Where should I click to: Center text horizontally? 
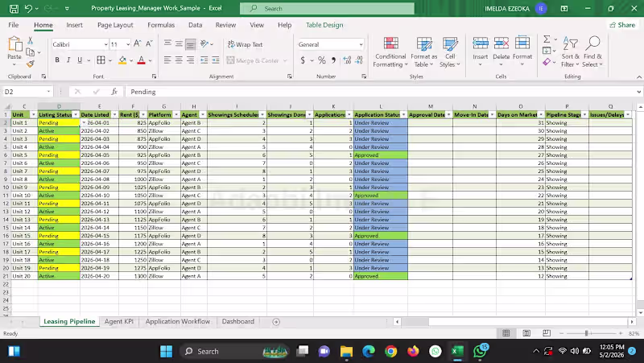point(179,60)
